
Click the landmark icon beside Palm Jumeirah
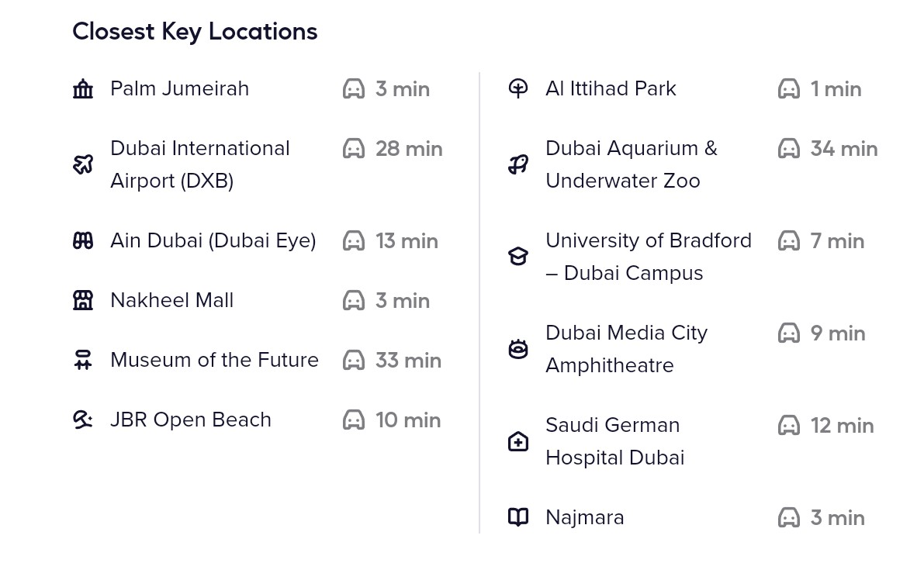[x=83, y=89]
